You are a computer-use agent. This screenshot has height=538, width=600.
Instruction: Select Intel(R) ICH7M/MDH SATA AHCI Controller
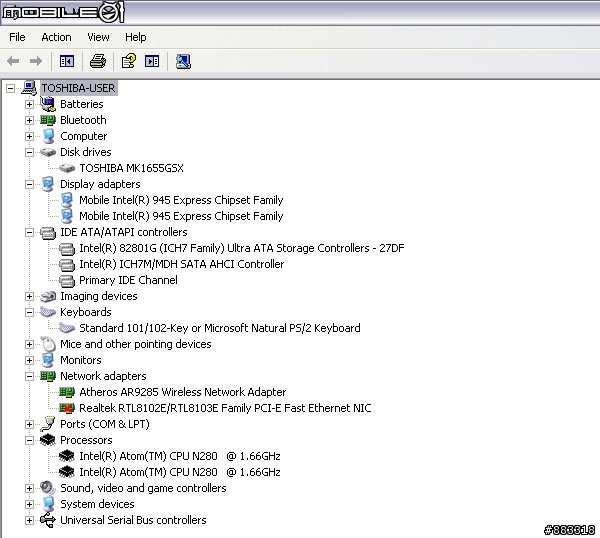tap(181, 264)
